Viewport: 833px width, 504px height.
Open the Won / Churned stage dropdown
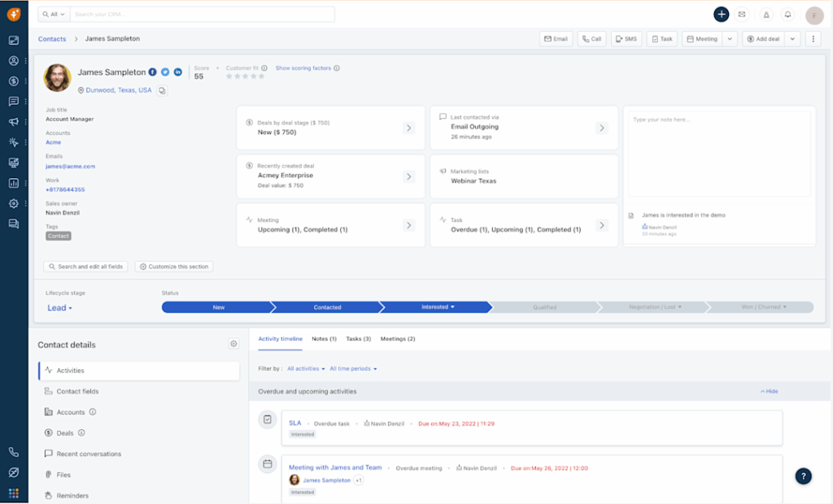(763, 307)
